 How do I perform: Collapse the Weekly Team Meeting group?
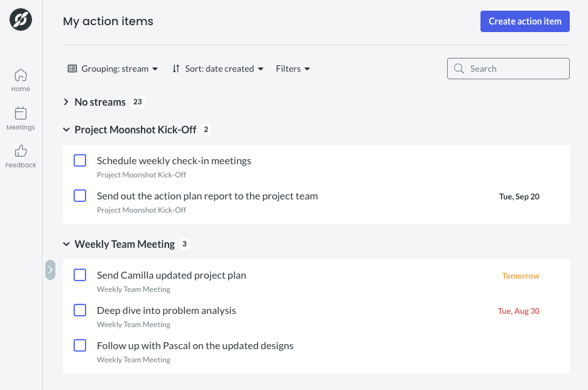point(67,244)
